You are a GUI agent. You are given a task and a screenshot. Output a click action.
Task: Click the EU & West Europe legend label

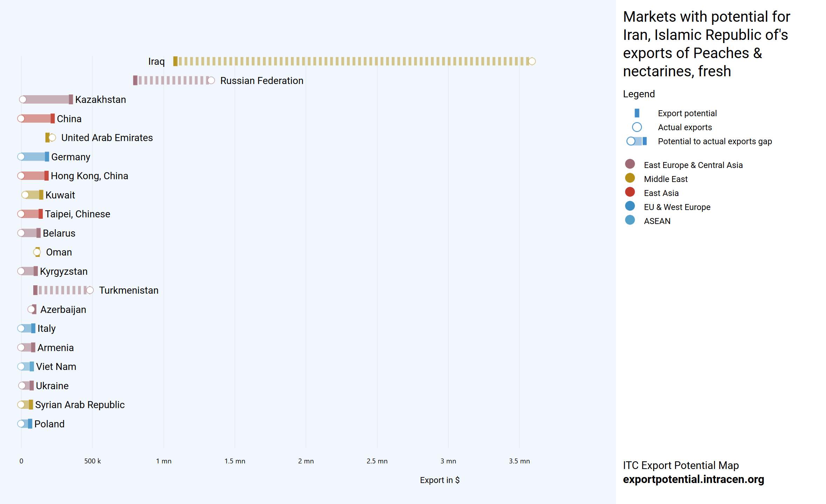pyautogui.click(x=677, y=207)
